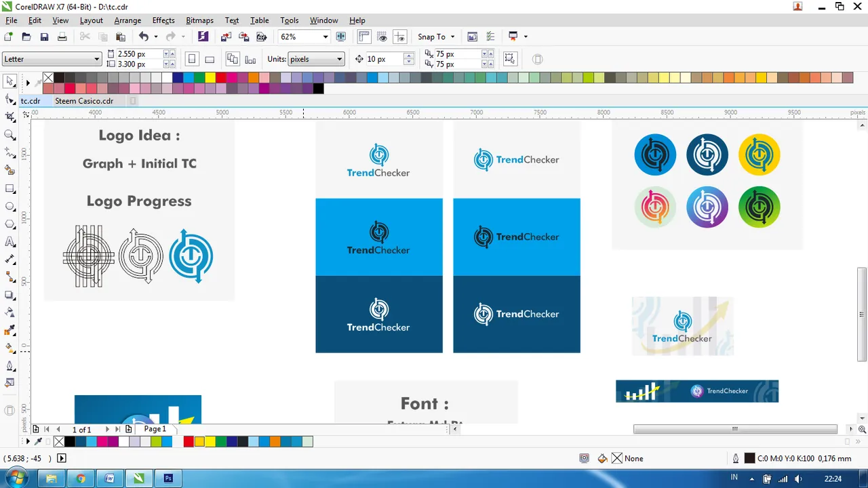868x488 pixels.
Task: Select the Parallel Dimension tool
Action: tap(9, 260)
